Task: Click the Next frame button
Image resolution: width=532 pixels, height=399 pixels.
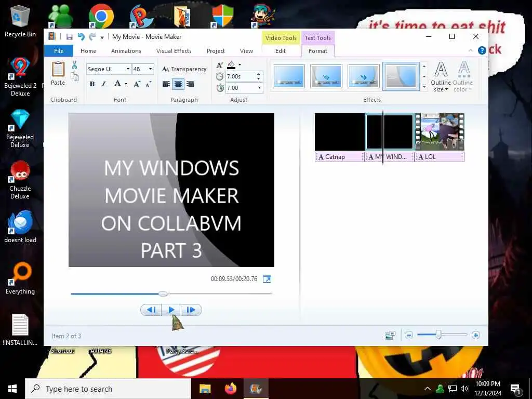Action: tap(191, 310)
